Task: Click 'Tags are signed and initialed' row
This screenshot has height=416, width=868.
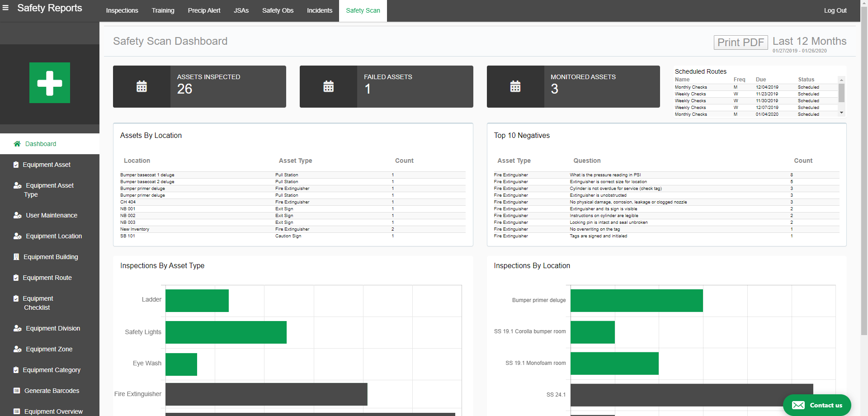Action: point(666,236)
